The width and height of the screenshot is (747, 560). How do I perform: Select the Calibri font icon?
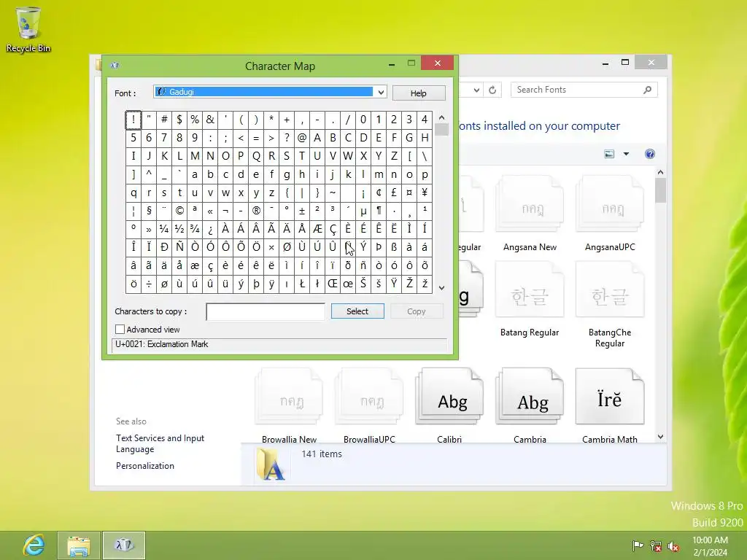click(449, 396)
